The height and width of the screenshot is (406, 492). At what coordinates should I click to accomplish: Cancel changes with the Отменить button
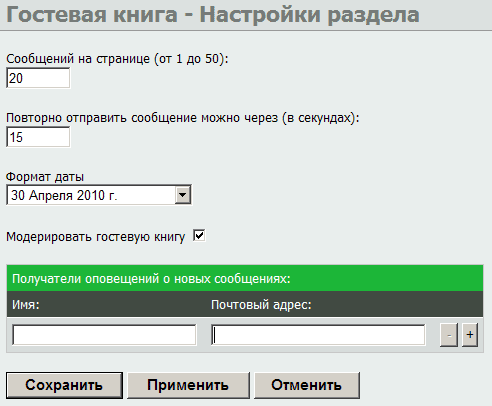pos(307,385)
